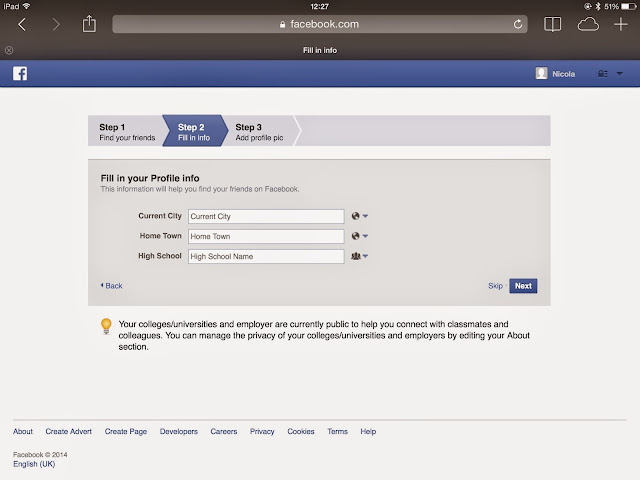The height and width of the screenshot is (480, 640).
Task: Go to Step 3 Add profile pic
Action: tap(260, 131)
